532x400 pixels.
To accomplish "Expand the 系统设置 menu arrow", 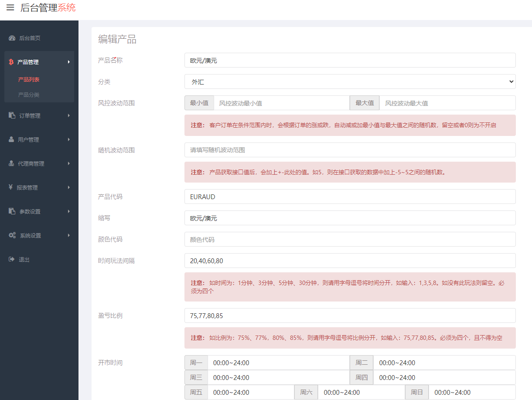I will click(x=69, y=235).
